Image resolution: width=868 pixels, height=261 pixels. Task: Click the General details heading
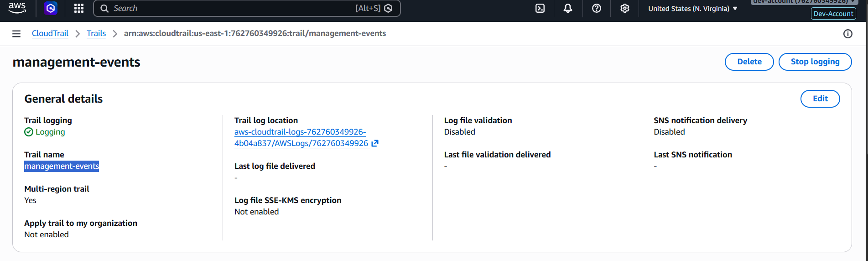63,99
